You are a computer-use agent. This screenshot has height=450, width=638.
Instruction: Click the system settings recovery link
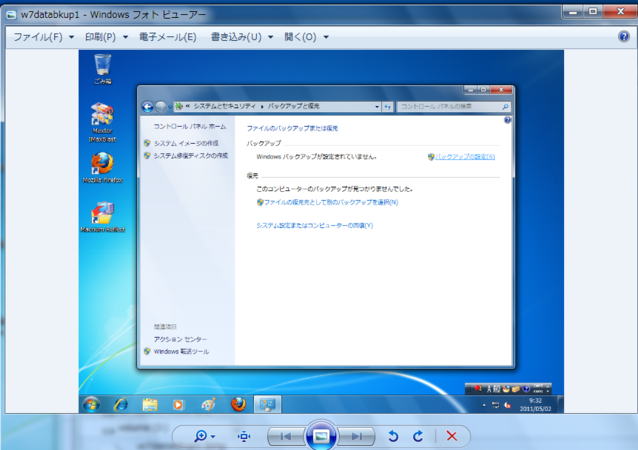314,225
